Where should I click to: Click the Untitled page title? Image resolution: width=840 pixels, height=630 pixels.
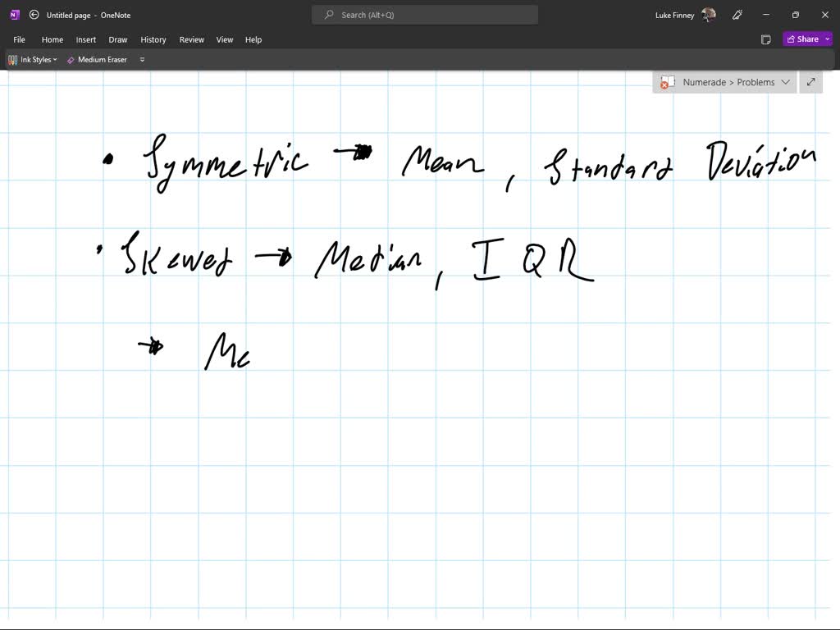[70, 14]
